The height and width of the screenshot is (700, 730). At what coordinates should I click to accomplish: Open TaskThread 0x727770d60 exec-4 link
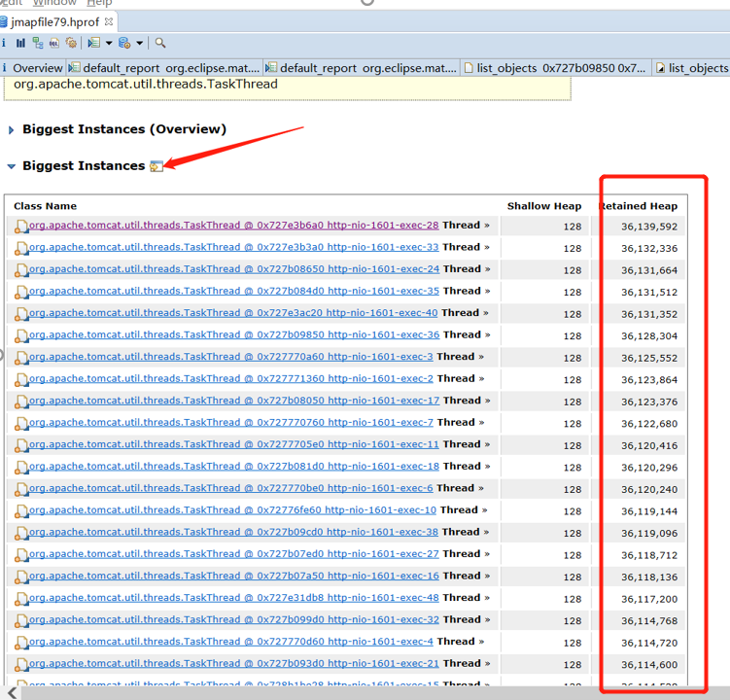pyautogui.click(x=231, y=641)
